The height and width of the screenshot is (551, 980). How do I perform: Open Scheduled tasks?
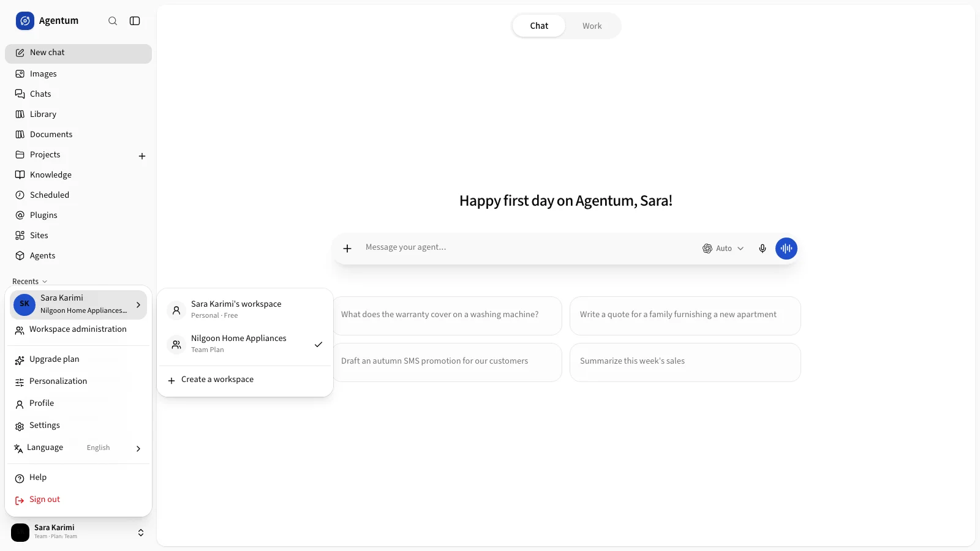point(78,195)
